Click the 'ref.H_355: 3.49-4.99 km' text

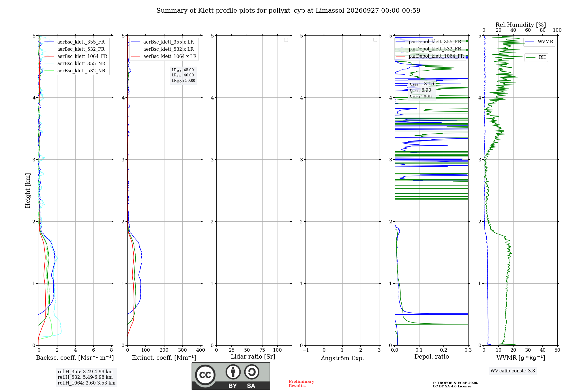pyautogui.click(x=85, y=372)
